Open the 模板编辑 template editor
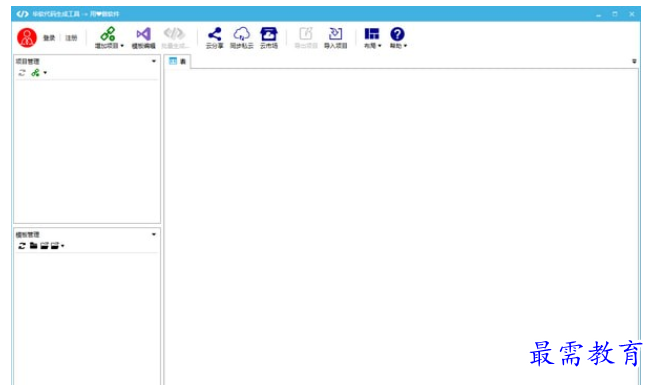The height and width of the screenshot is (385, 651). tap(143, 37)
